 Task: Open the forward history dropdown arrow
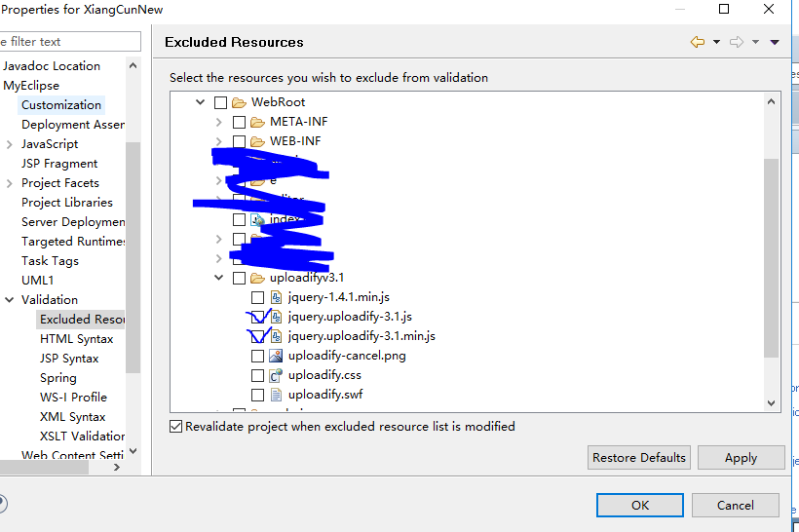pyautogui.click(x=756, y=42)
